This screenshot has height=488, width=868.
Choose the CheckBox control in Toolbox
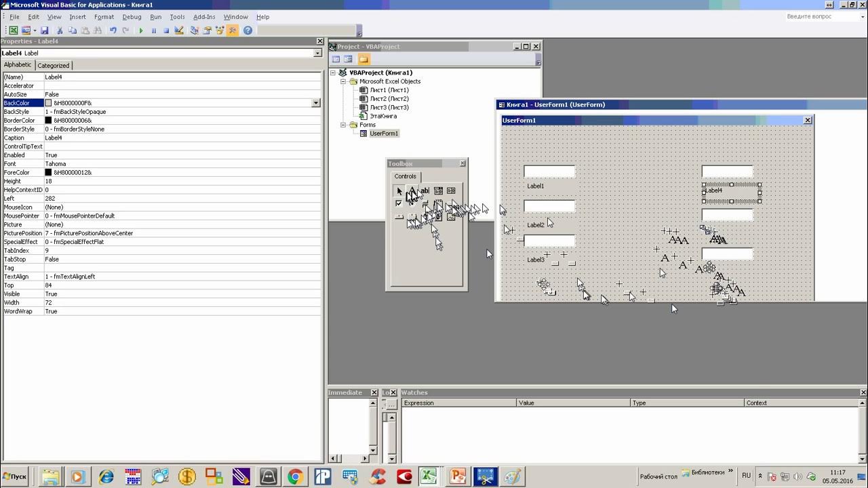pos(399,203)
